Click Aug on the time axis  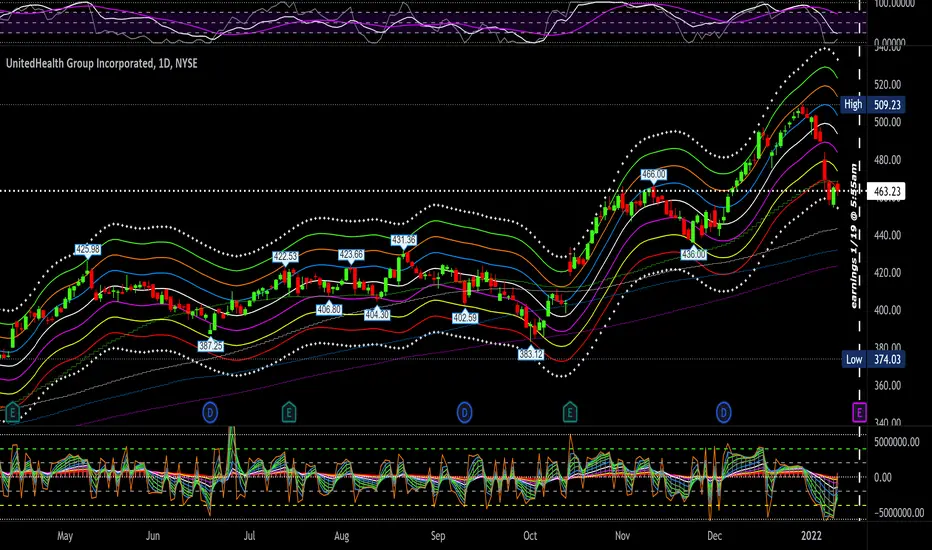[342, 536]
